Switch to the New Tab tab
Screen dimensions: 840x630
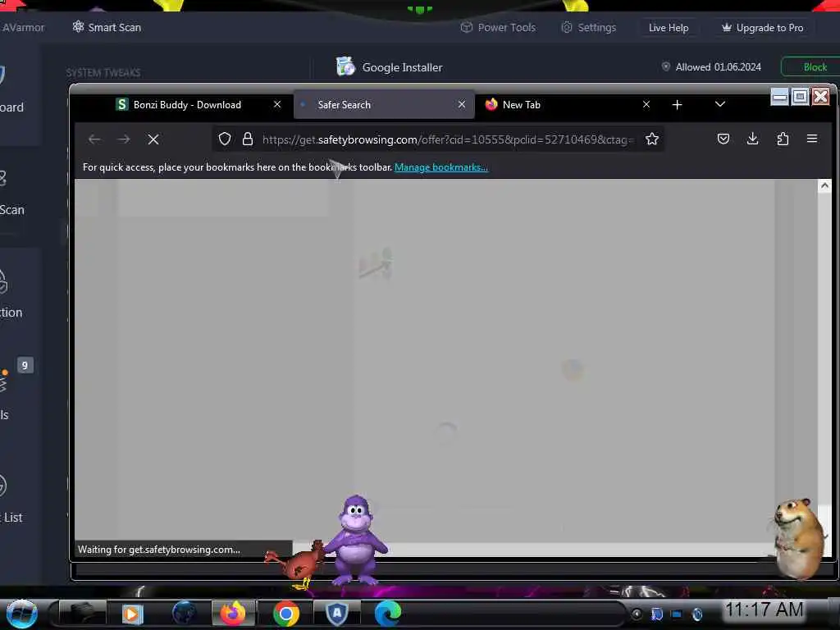pos(568,105)
